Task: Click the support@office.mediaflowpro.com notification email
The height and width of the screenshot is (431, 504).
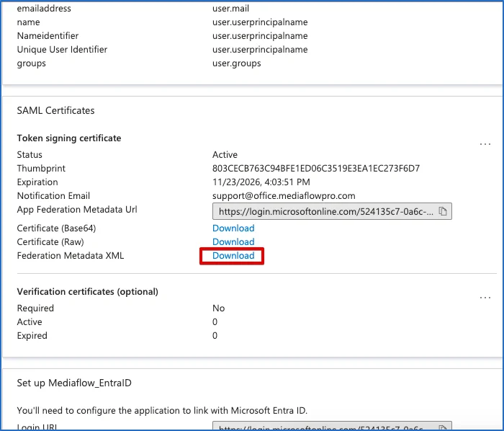Action: point(284,196)
